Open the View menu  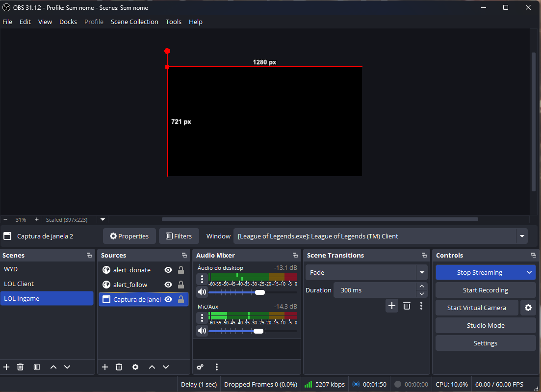[x=45, y=22]
